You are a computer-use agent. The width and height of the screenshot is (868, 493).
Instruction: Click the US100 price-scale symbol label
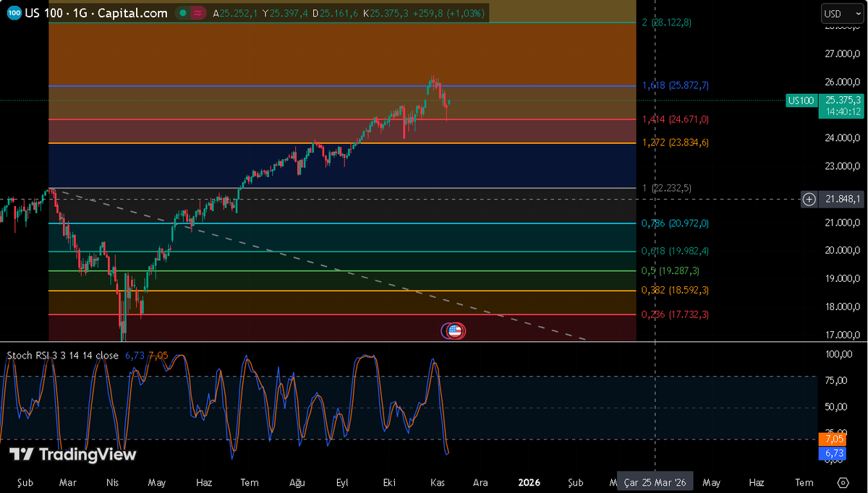click(801, 100)
